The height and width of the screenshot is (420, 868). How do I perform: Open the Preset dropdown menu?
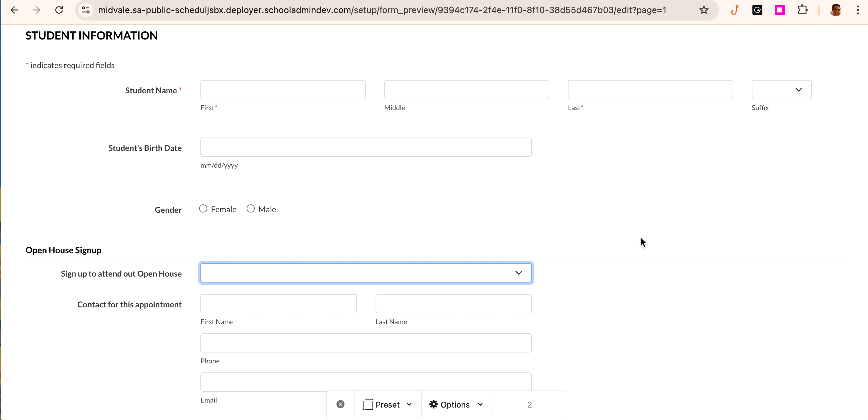387,404
